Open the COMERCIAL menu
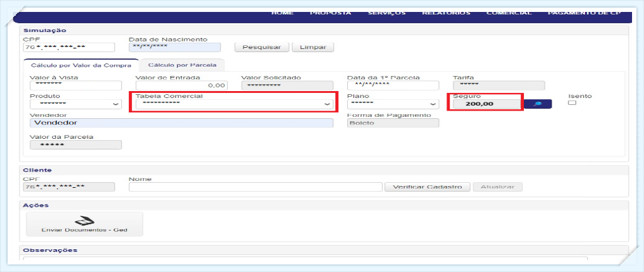Viewport: 644px width, 272px height. click(x=509, y=13)
